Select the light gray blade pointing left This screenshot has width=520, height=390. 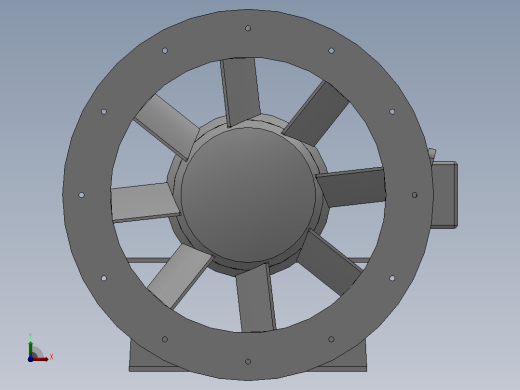click(x=145, y=202)
